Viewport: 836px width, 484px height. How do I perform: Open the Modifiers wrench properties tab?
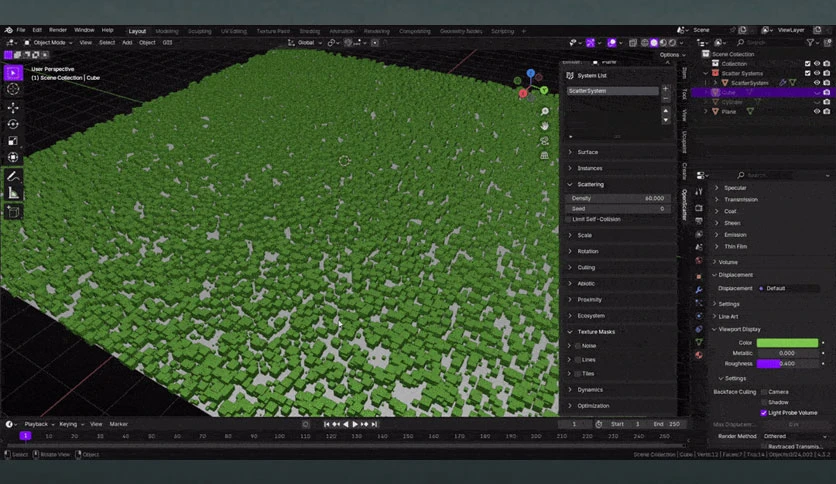point(699,290)
